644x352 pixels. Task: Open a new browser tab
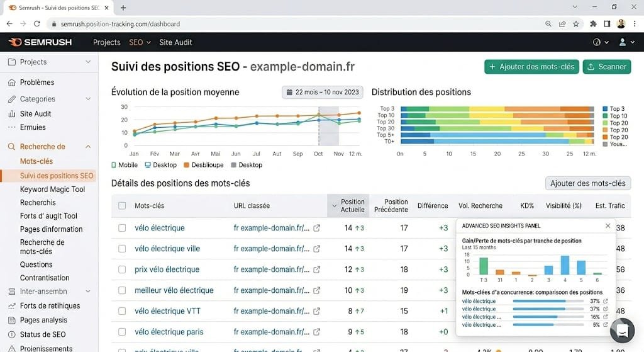pos(123,8)
